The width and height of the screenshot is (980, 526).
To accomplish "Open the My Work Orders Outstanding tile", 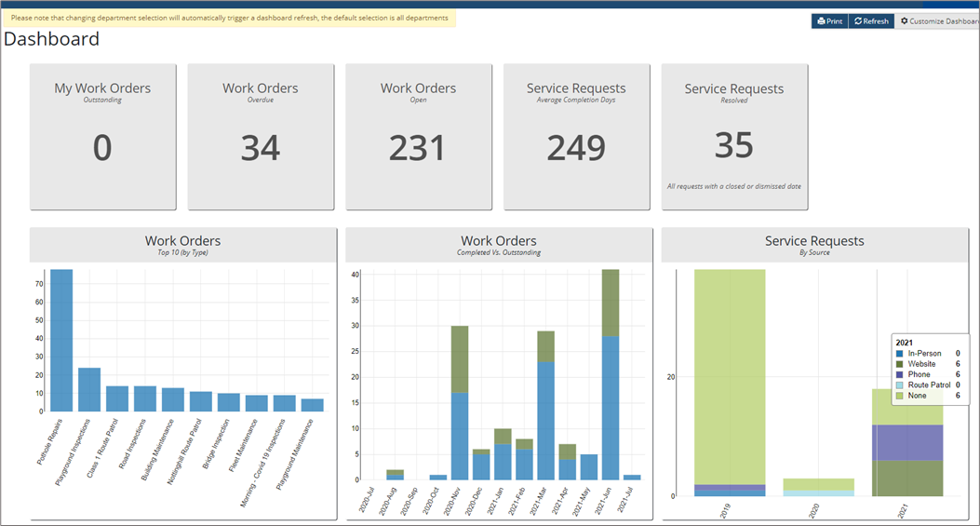I will click(102, 137).
